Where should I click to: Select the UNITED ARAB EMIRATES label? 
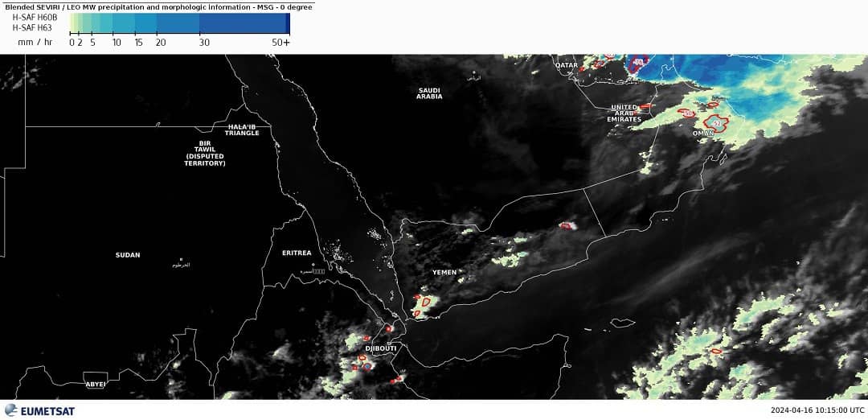pos(625,113)
